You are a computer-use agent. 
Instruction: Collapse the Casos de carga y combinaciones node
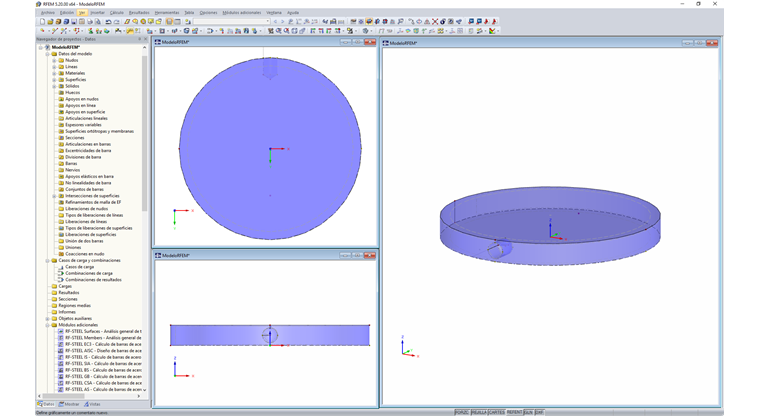48,260
